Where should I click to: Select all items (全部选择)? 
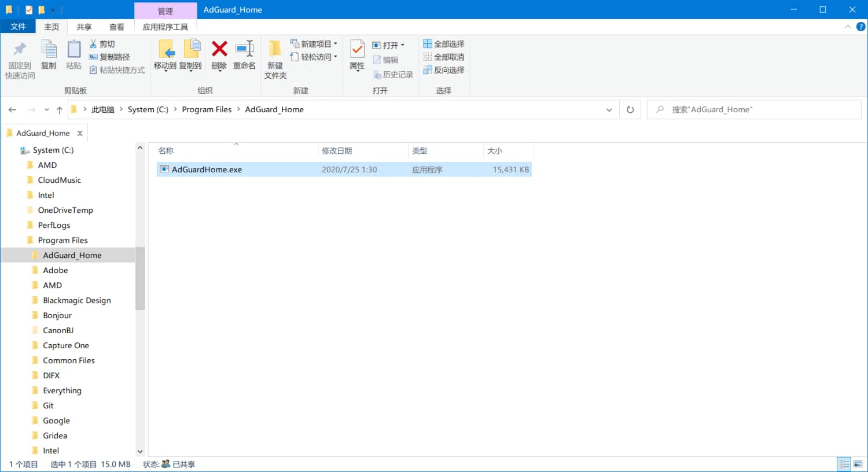(444, 44)
